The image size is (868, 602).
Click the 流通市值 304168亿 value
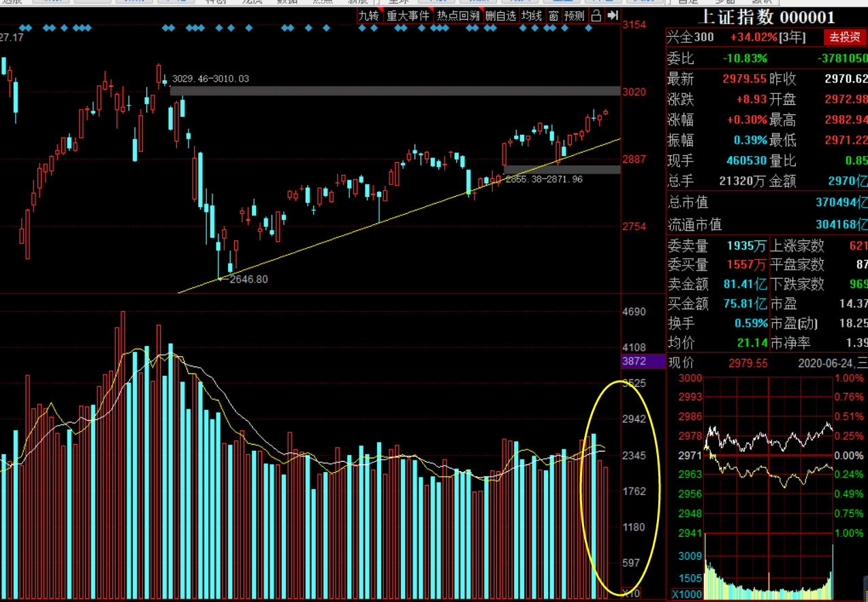[x=841, y=224]
